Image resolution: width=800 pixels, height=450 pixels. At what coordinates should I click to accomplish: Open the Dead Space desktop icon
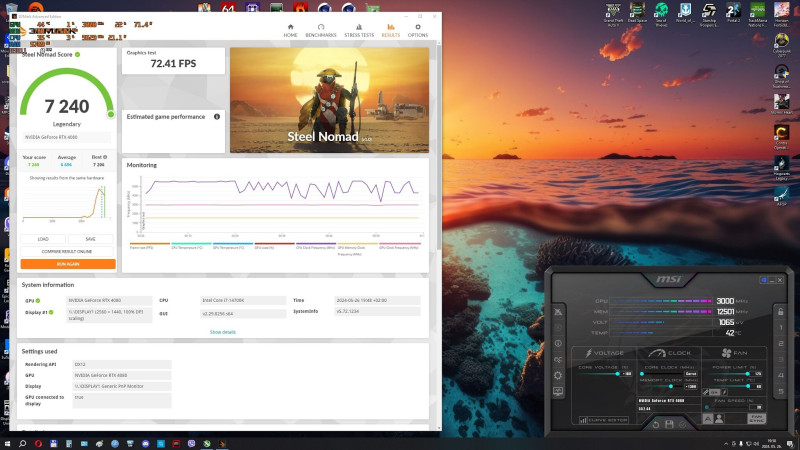637,13
